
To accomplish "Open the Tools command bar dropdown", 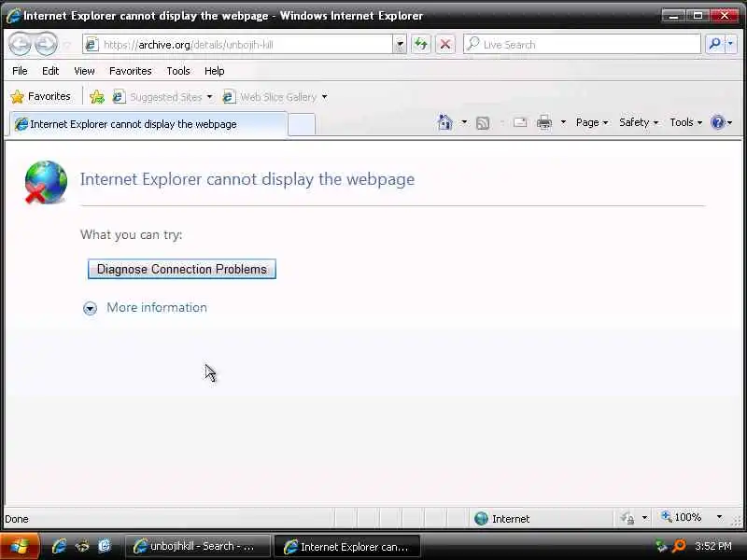I will click(x=685, y=122).
